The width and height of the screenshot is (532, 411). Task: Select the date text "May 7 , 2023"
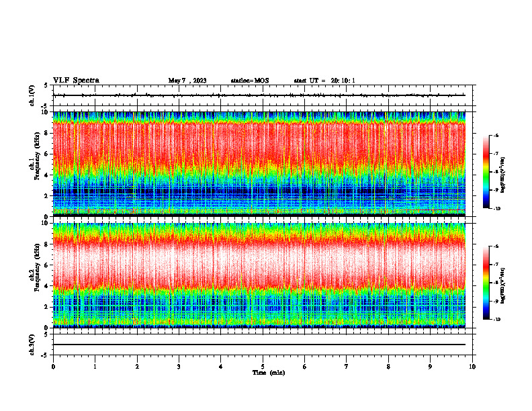point(187,81)
